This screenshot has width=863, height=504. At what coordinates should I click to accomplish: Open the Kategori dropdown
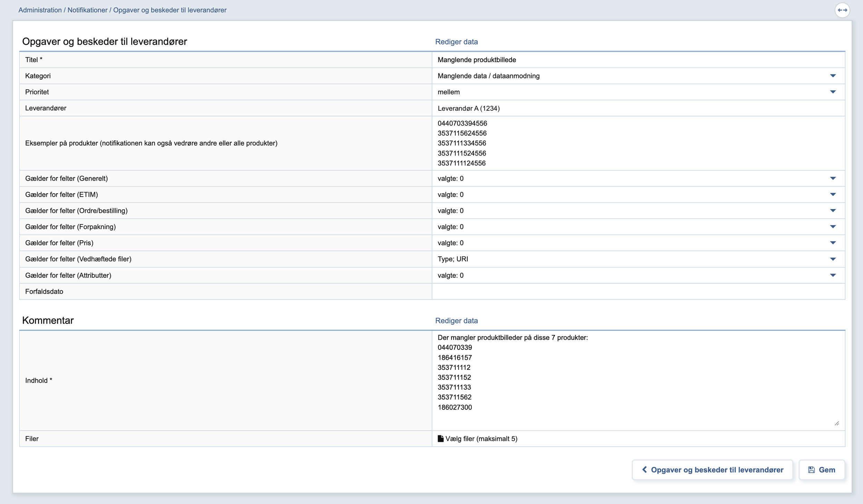[833, 76]
